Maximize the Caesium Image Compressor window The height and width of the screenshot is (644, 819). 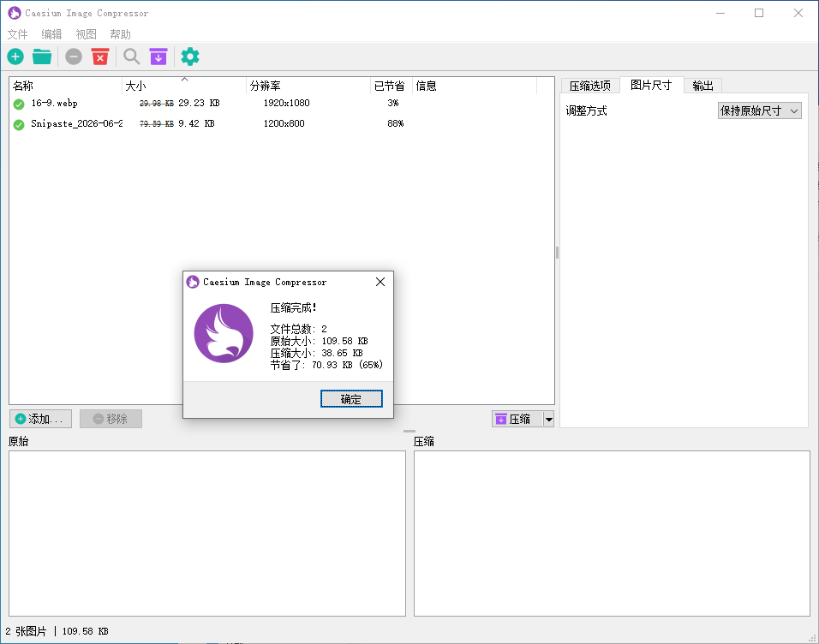[759, 13]
